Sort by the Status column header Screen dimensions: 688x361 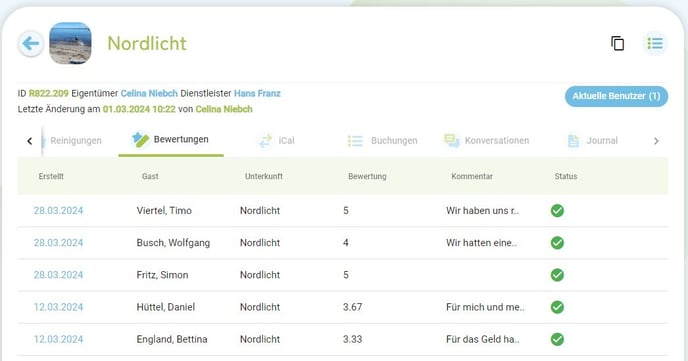566,176
